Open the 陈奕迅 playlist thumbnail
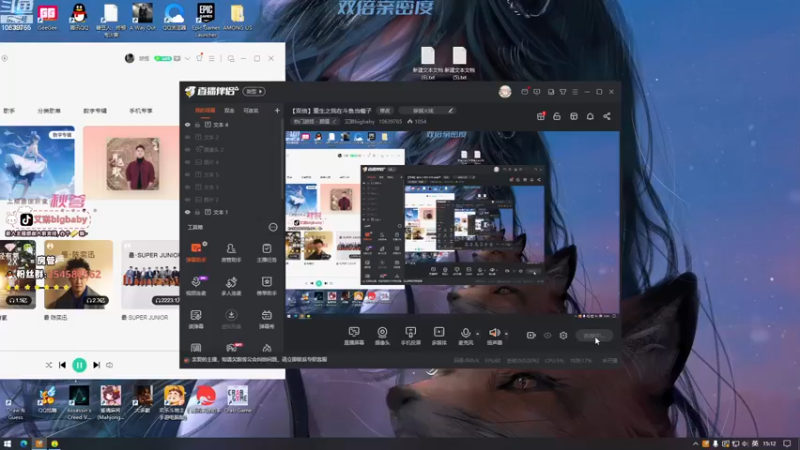Screen dimensions: 800x450 [79, 274]
